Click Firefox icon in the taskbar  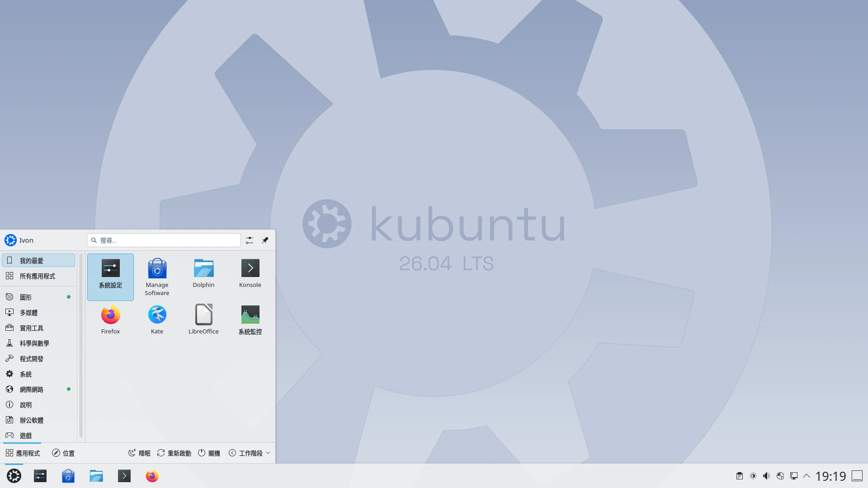point(152,476)
